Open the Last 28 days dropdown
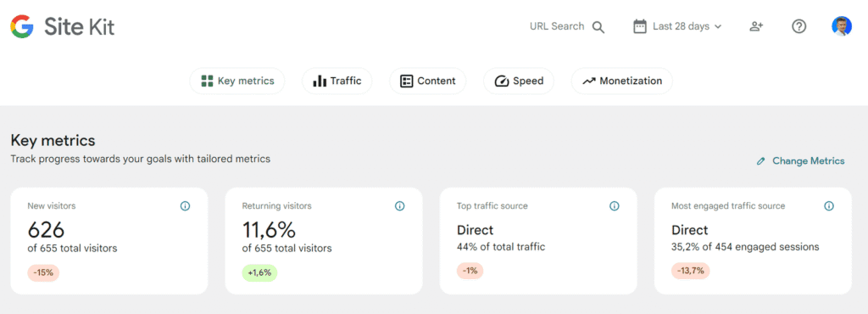 tap(677, 26)
